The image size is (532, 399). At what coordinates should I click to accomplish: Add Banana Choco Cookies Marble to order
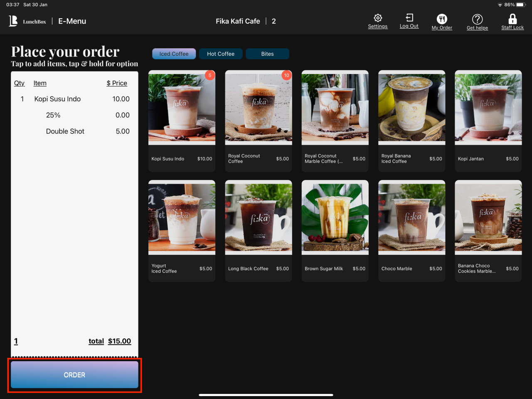coord(488,231)
